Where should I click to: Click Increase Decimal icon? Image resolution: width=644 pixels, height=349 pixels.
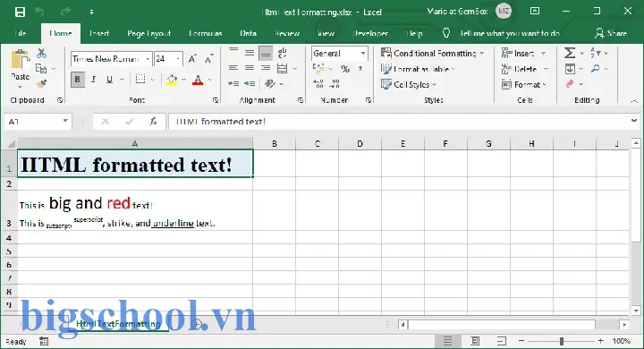coord(318,84)
